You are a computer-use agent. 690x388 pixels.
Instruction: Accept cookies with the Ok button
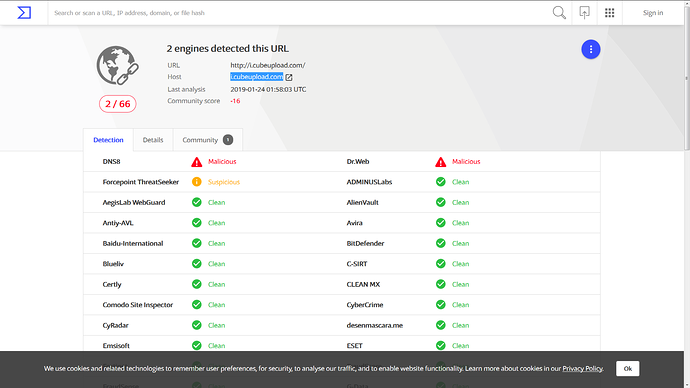click(628, 369)
